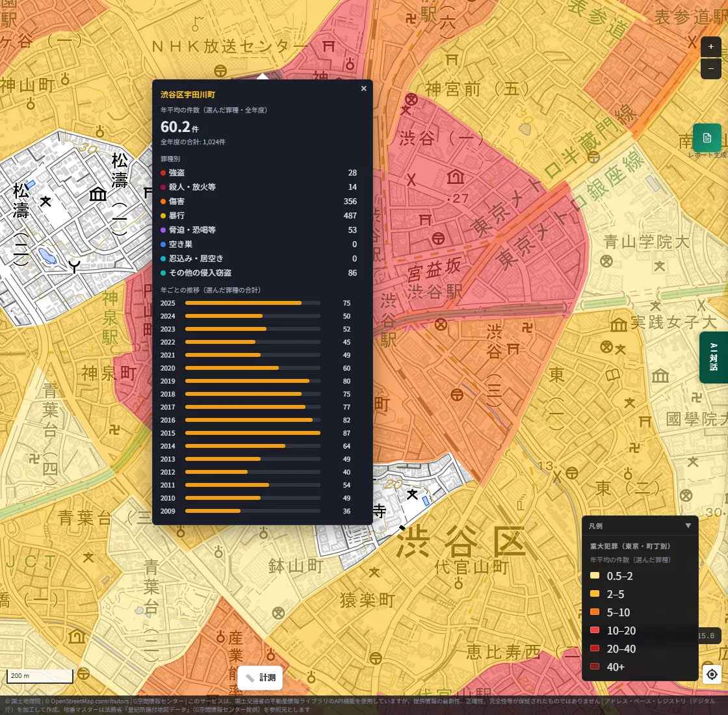The height and width of the screenshot is (715, 728).
Task: Collapse the 凡例 legend panel
Action: (x=688, y=526)
